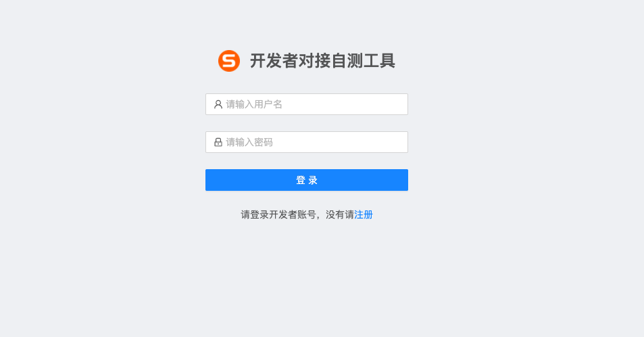Image resolution: width=644 pixels, height=337 pixels.
Task: Click the blue 登录 login button
Action: 306,180
